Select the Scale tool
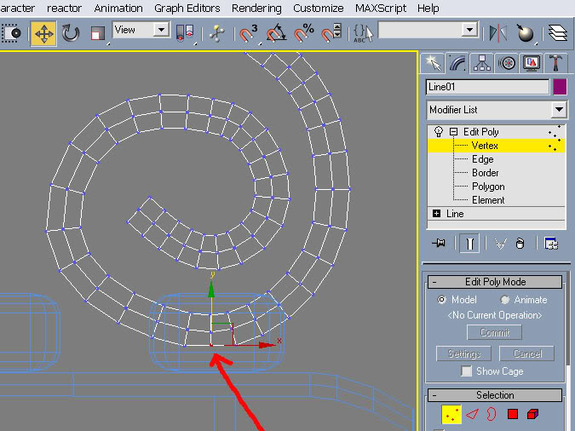This screenshot has width=575, height=431. coord(98,33)
